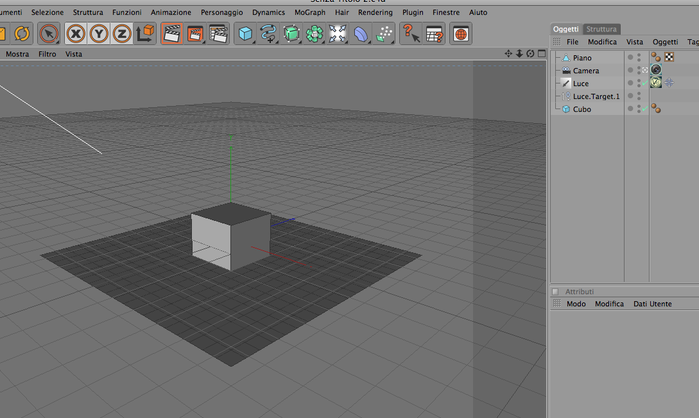Switch the coordinate system world/object icon

tap(145, 33)
